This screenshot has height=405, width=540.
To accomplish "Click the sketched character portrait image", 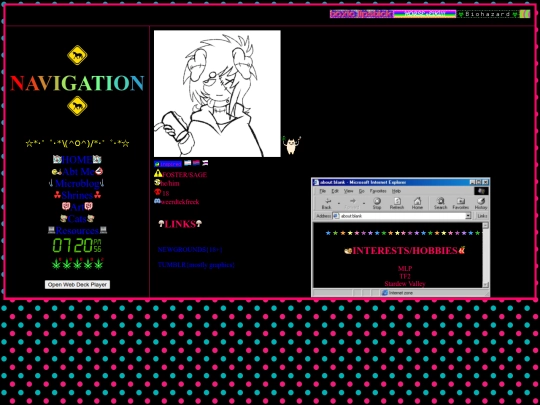I will tap(217, 93).
